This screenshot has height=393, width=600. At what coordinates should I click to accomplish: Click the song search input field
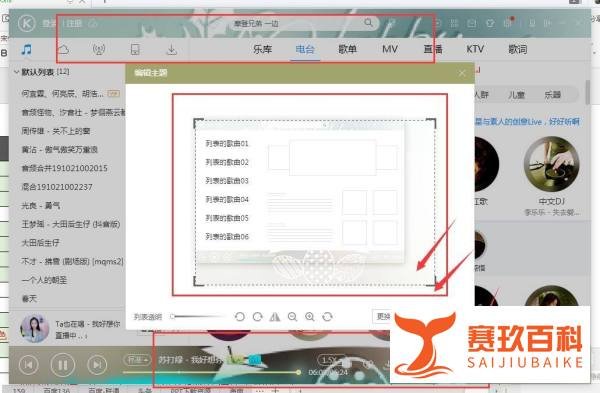pos(298,23)
